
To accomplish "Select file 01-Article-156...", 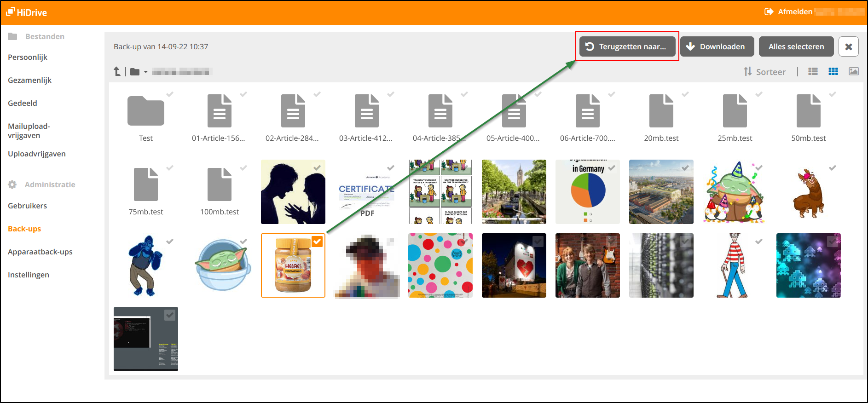I will click(220, 111).
